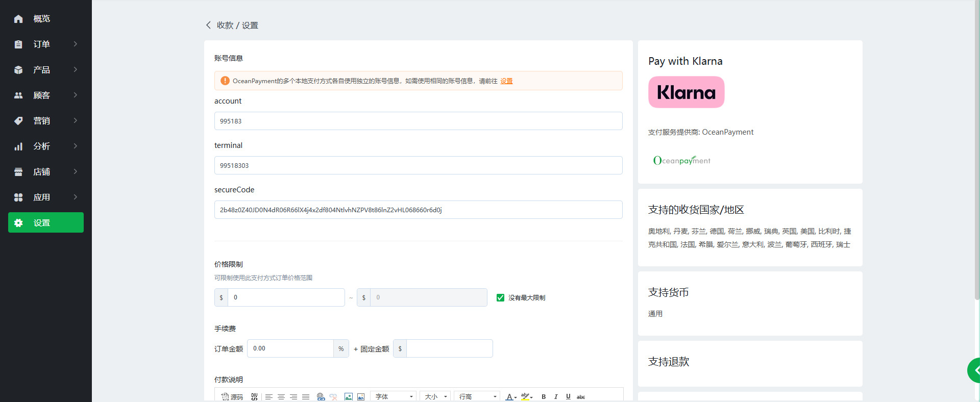Click the code block icon in editor
The height and width of the screenshot is (402, 980).
(x=255, y=397)
